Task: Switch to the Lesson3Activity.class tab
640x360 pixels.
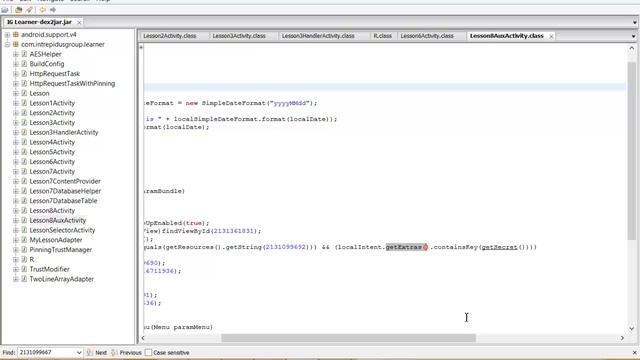Action: pyautogui.click(x=239, y=36)
